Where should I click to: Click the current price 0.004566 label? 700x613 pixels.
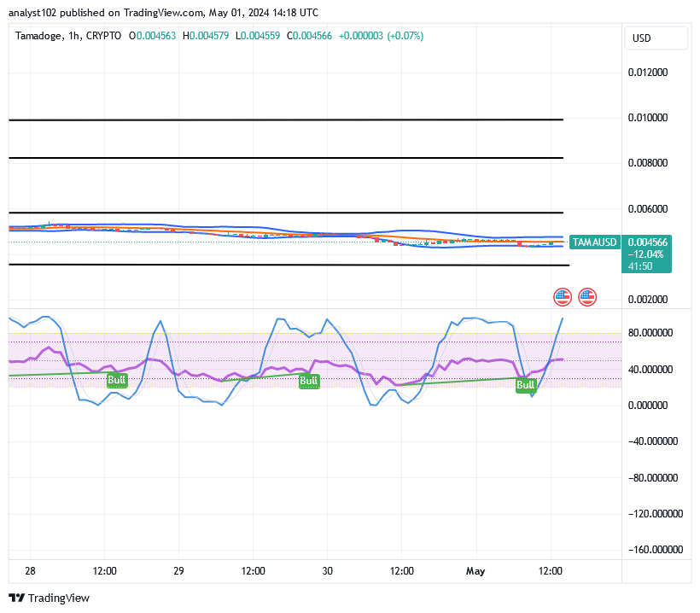(x=647, y=242)
